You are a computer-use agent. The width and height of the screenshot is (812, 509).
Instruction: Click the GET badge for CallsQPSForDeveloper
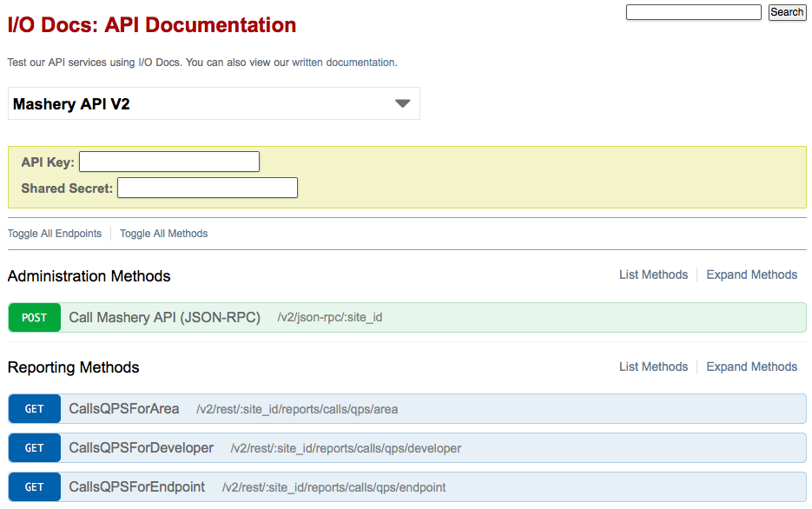34,448
